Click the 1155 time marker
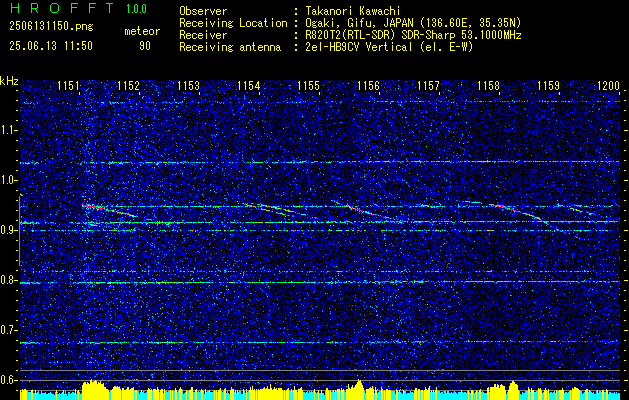Image resolution: width=629 pixels, height=400 pixels. (308, 85)
